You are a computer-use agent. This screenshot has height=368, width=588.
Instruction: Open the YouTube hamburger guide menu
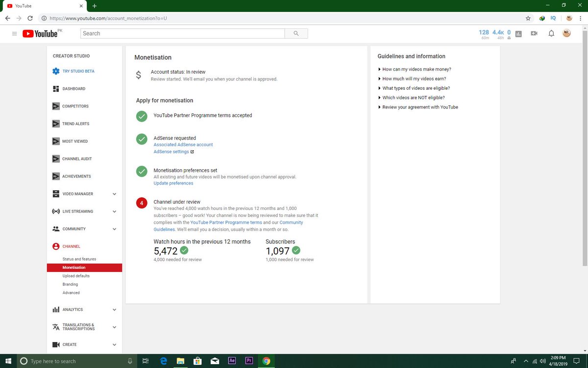[14, 33]
